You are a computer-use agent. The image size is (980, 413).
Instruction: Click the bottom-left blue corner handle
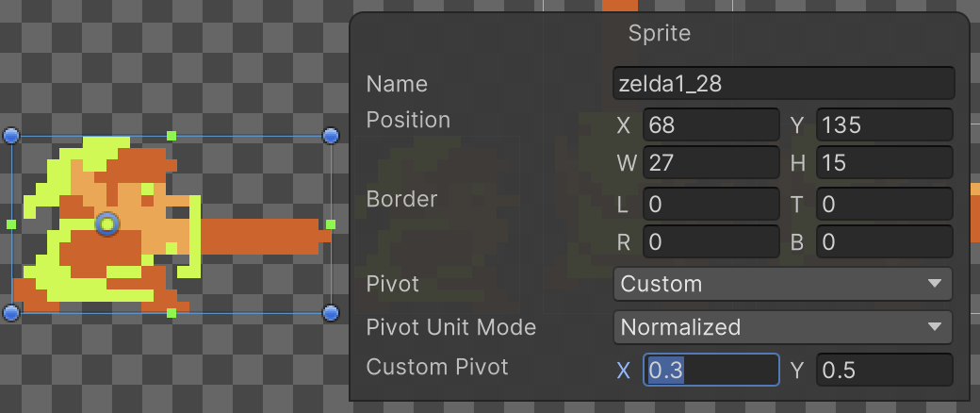11,312
